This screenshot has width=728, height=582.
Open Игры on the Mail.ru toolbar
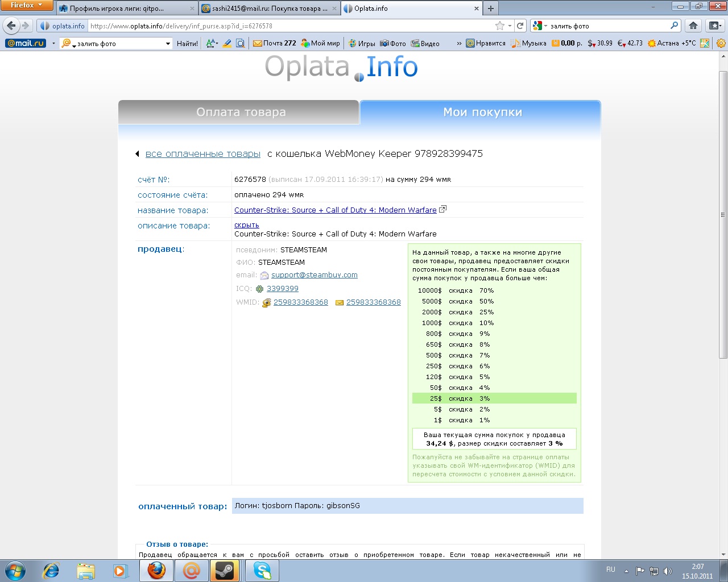pos(362,43)
